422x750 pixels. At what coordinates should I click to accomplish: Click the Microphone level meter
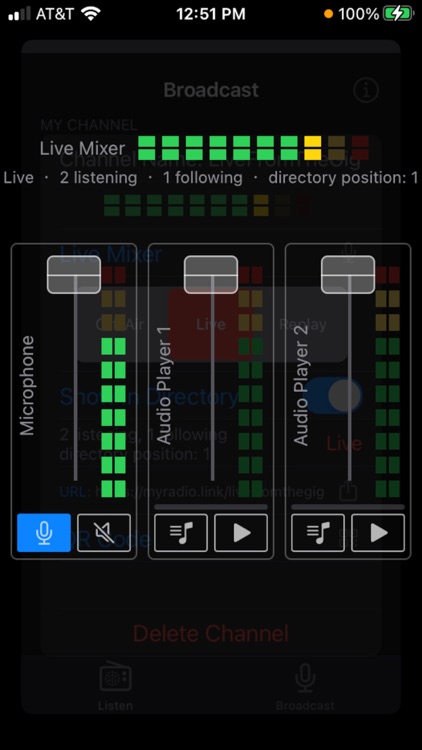(113, 382)
